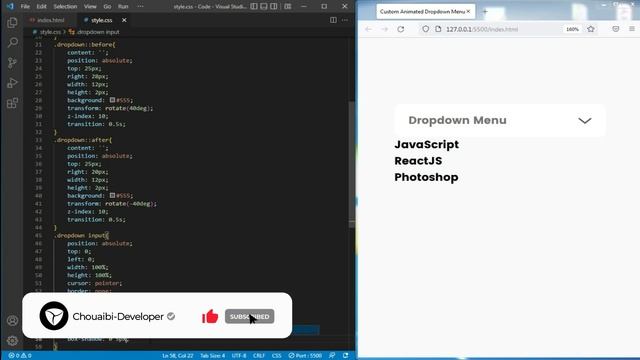
Task: Click the 160% zoom level indicator
Action: pos(572,29)
